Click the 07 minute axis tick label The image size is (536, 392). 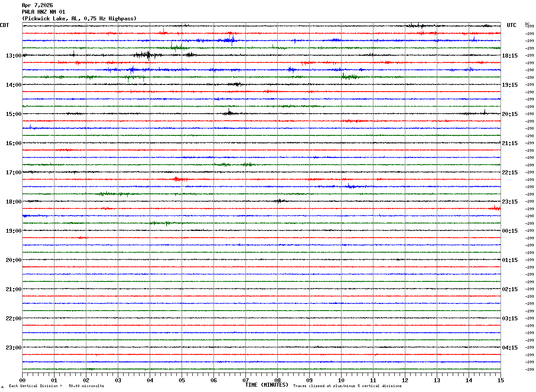coord(245,380)
